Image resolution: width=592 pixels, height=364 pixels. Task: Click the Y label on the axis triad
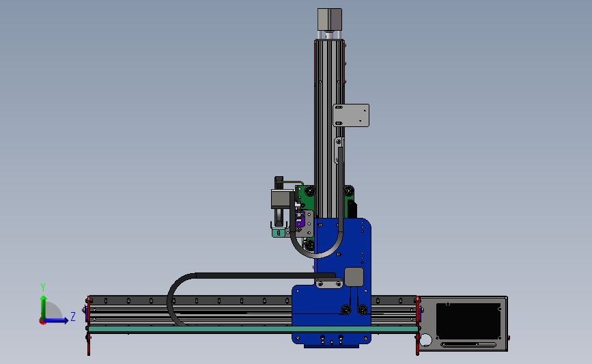(x=43, y=288)
